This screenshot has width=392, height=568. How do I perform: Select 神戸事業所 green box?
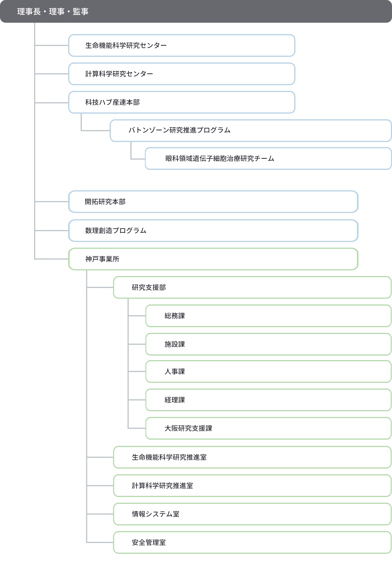(x=213, y=259)
